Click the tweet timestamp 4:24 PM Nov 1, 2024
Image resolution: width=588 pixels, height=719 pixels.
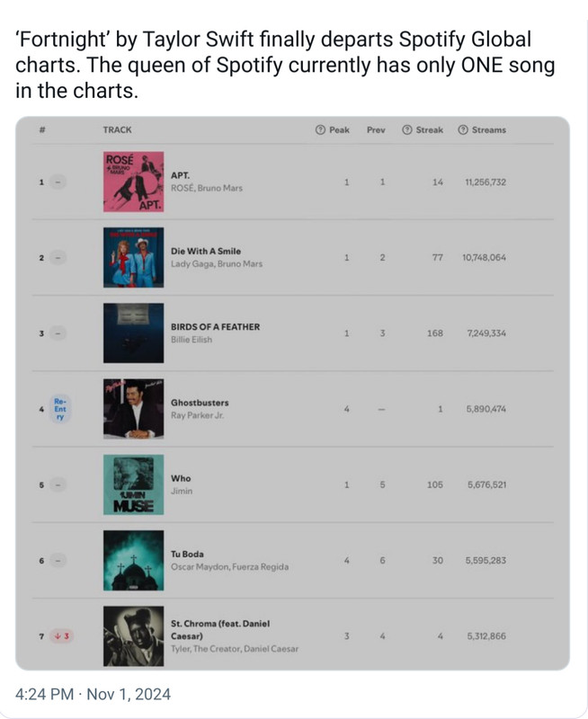click(x=93, y=694)
